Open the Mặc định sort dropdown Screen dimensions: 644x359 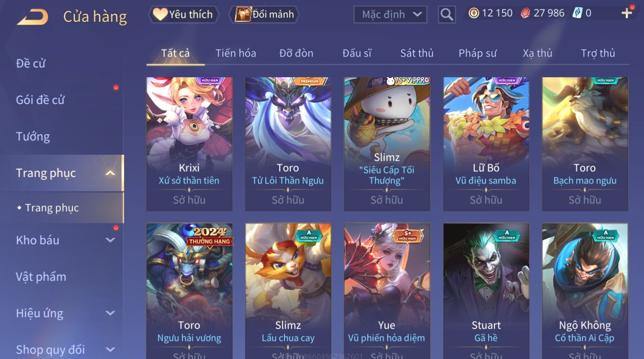(390, 14)
